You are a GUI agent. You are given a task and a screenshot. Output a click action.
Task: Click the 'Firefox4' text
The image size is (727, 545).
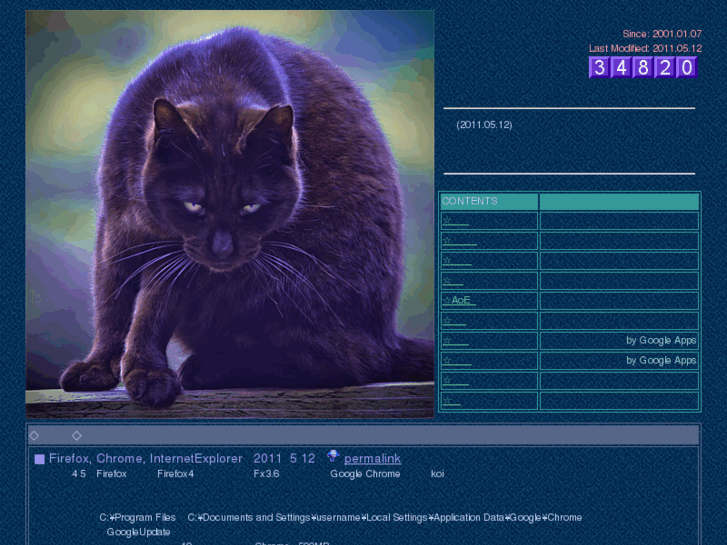[175, 474]
